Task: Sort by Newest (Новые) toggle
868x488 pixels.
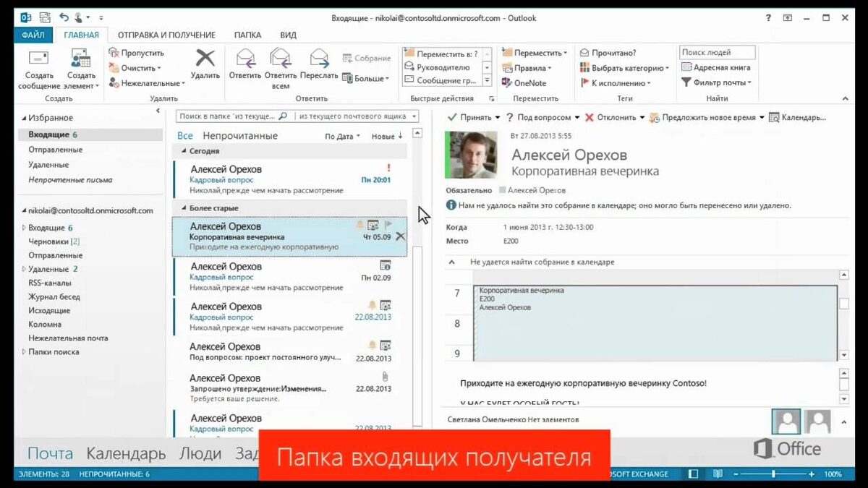Action: click(387, 136)
